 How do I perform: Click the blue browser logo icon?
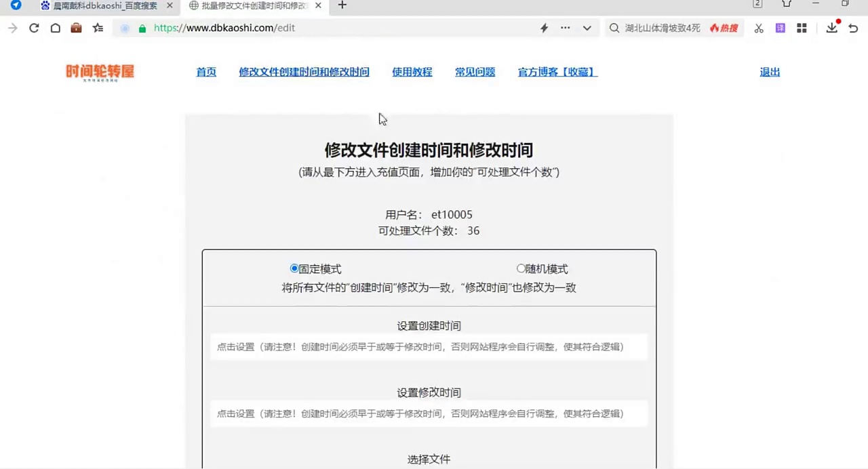[x=16, y=5]
